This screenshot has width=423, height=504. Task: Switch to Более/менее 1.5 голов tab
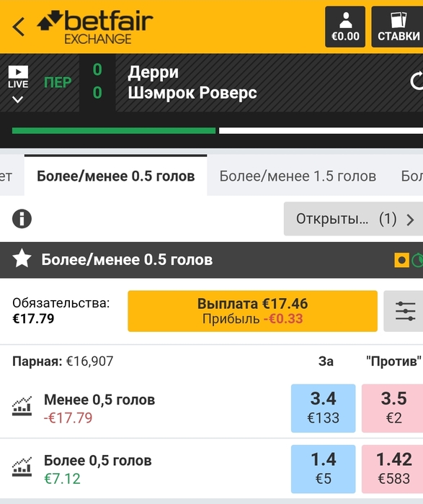click(x=298, y=176)
